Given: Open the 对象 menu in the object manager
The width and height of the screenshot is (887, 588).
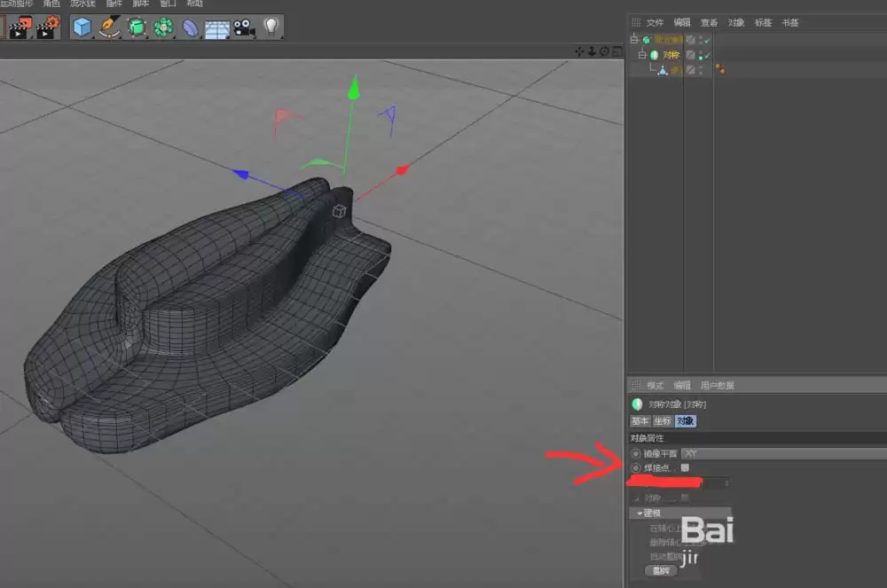Looking at the screenshot, I should point(735,22).
